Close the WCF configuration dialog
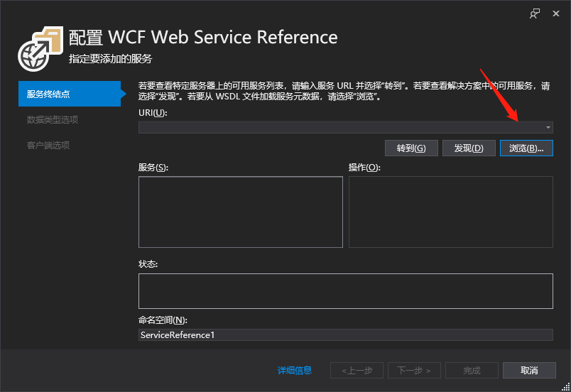The image size is (571, 392). tap(555, 13)
